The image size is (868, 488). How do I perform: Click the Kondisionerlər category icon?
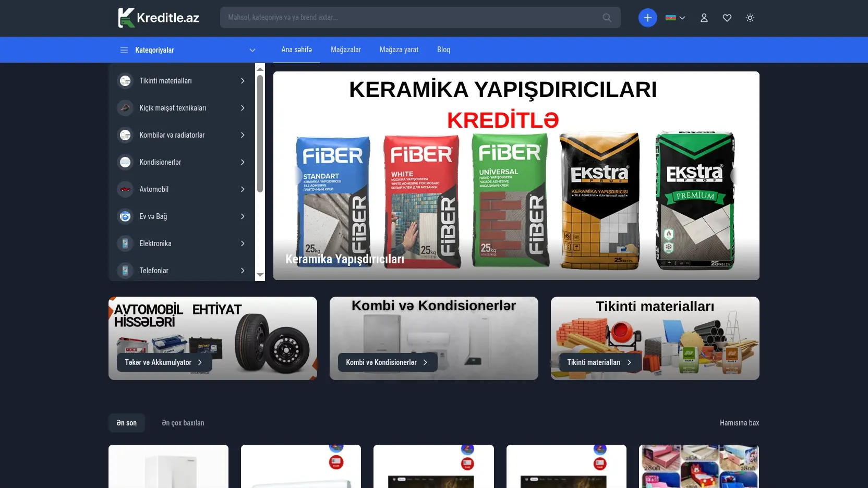click(125, 162)
